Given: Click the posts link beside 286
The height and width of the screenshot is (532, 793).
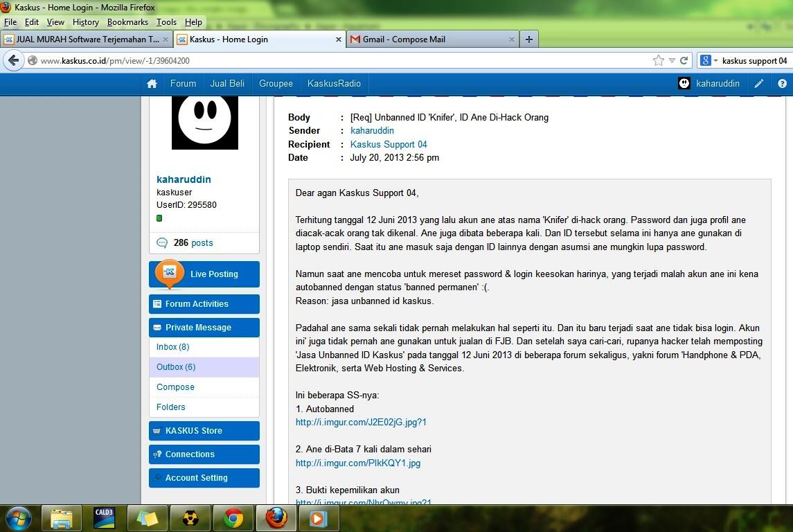Looking at the screenshot, I should pyautogui.click(x=202, y=242).
